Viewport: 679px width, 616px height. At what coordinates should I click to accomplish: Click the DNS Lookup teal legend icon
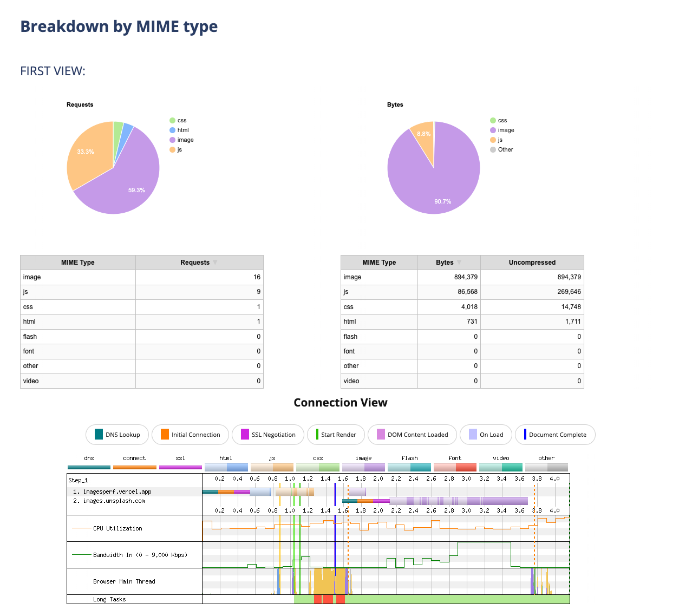point(99,434)
